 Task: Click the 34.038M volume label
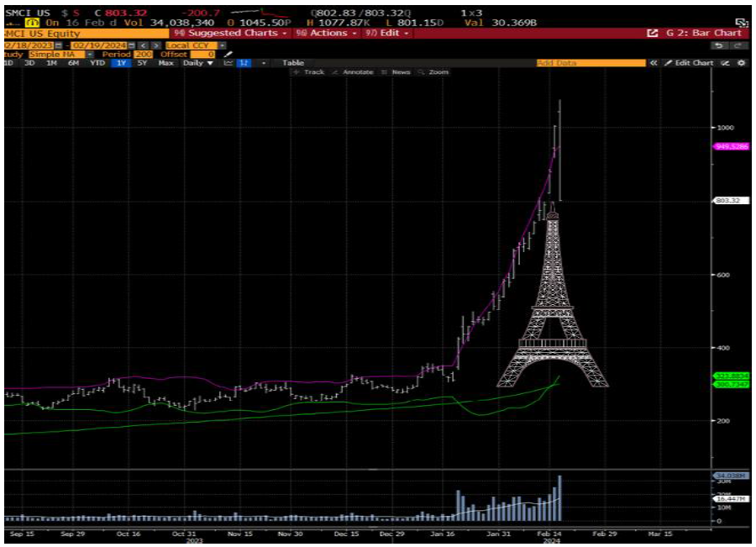(x=731, y=476)
